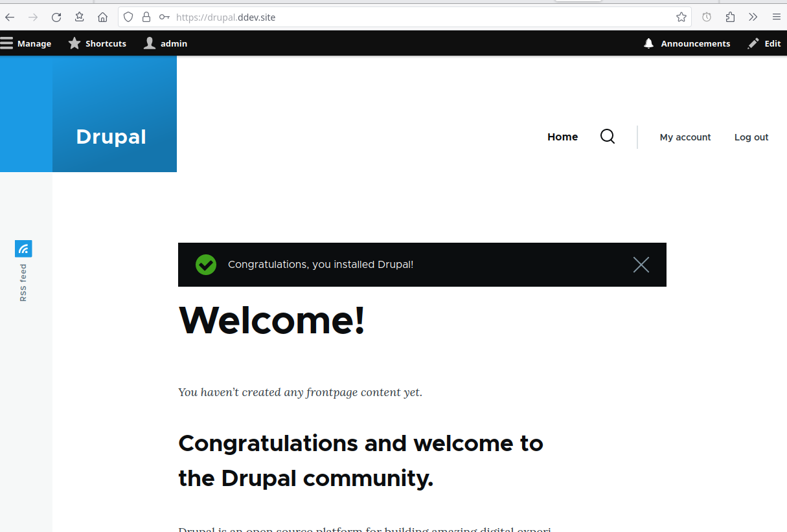The height and width of the screenshot is (532, 787).
Task: Reload the page with the refresh icon
Action: click(56, 17)
